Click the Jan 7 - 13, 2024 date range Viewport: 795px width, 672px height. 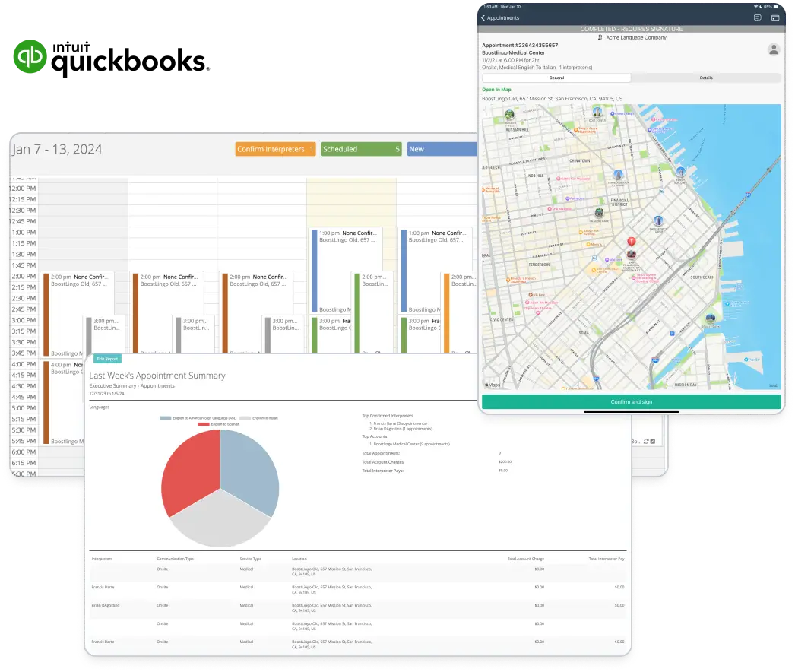(57, 149)
